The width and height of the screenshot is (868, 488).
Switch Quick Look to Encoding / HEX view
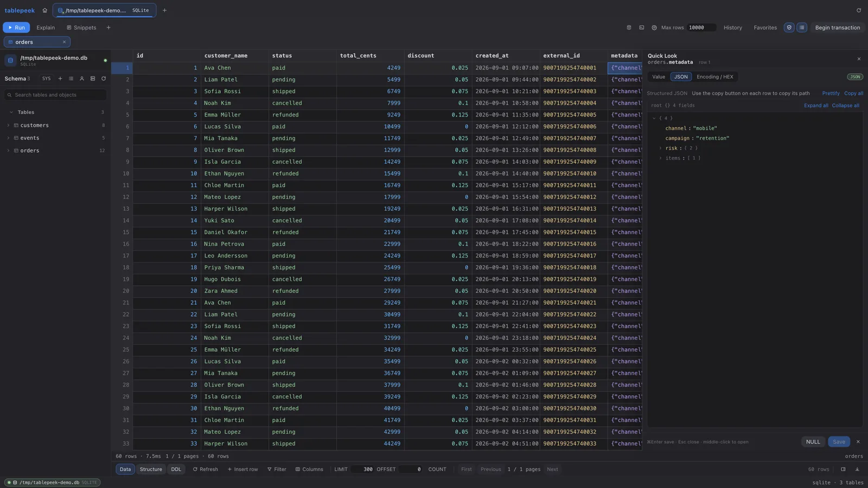[714, 77]
